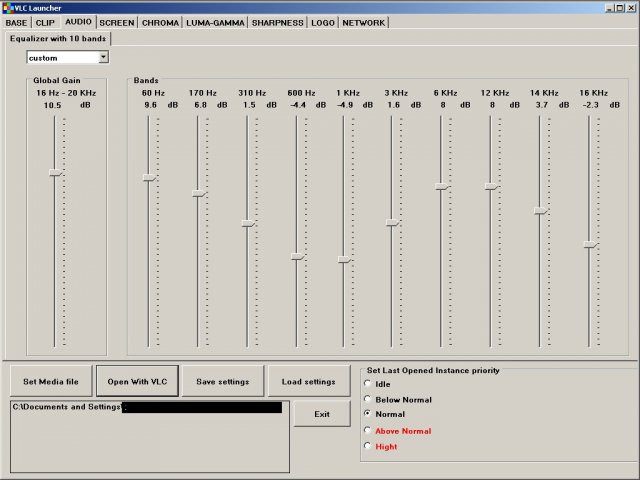Minimize the VLC Launcher window

tap(610, 8)
